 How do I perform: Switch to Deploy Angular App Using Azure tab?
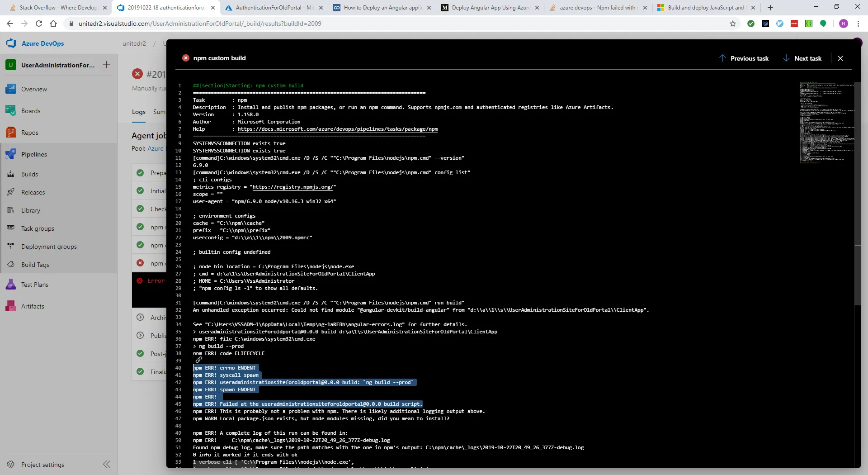[491, 7]
